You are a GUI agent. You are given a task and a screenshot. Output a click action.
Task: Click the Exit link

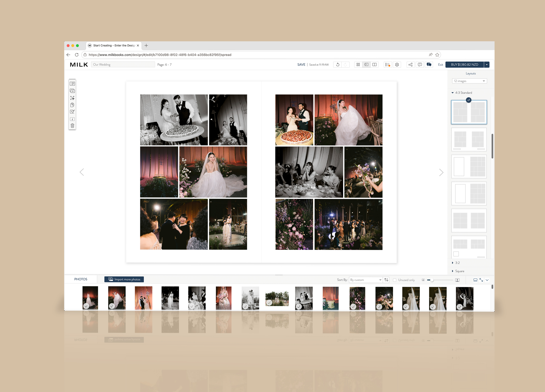[440, 65]
